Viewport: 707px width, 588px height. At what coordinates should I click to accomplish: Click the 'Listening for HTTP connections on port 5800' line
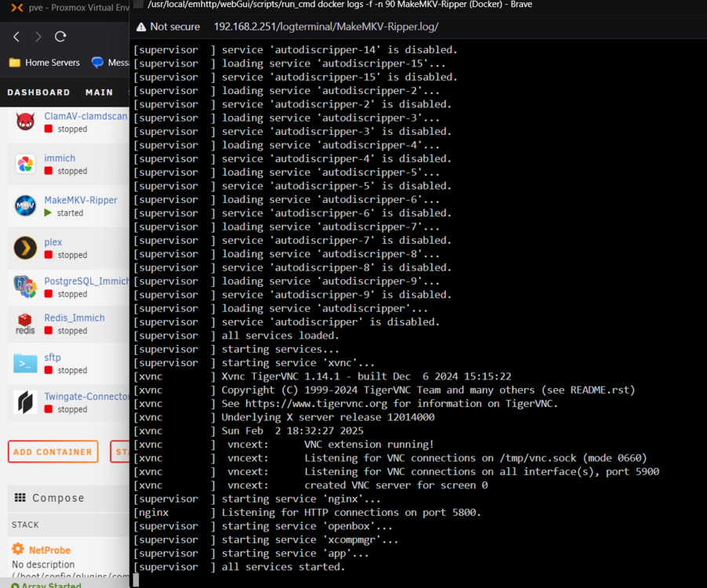coord(351,512)
